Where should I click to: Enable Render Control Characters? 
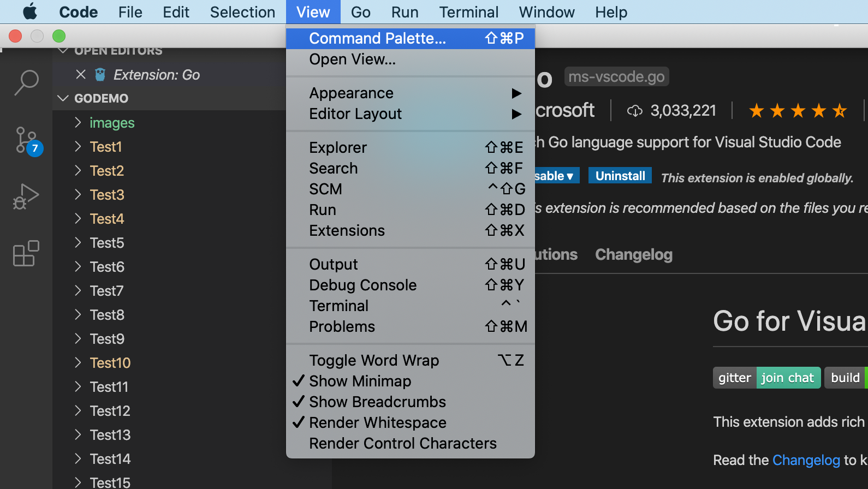(411, 443)
